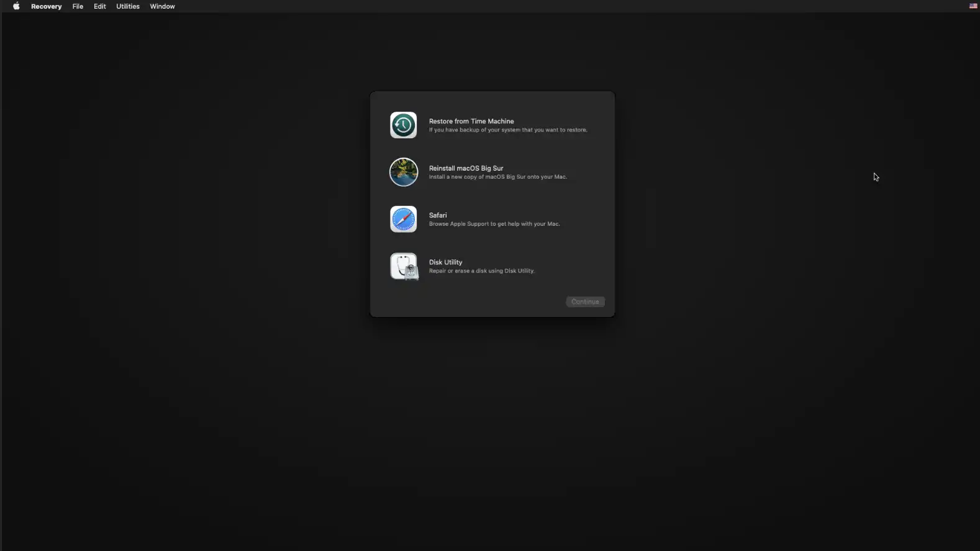Click the "Browse Apple Support" description text
This screenshot has height=551, width=980.
tap(494, 224)
